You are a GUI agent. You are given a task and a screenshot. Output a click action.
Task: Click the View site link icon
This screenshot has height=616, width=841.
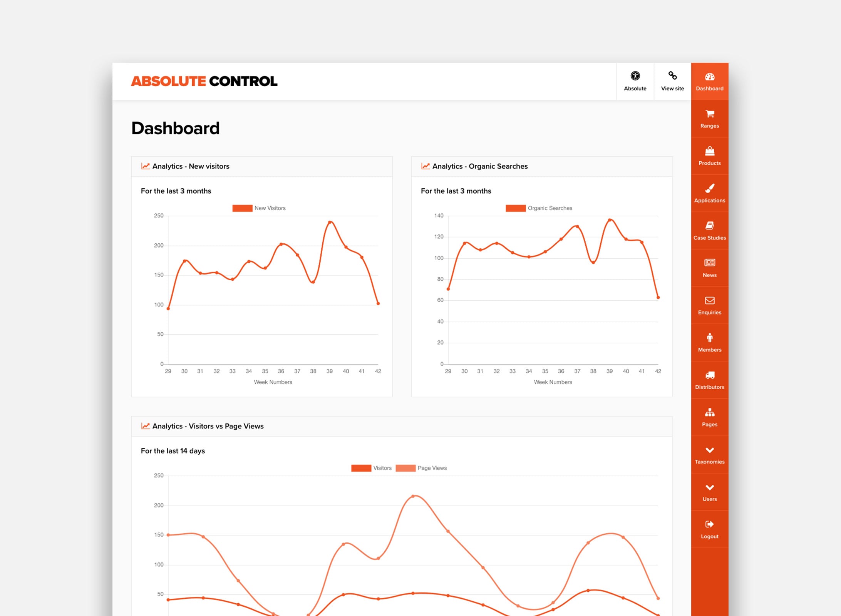pos(672,75)
